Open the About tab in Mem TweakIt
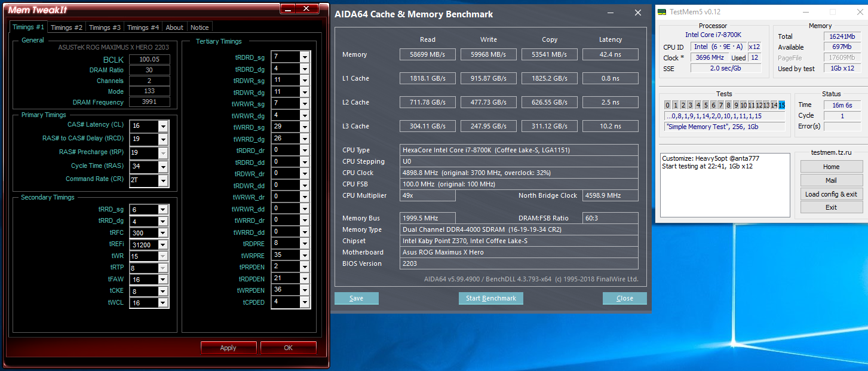Image resolution: width=868 pixels, height=371 pixels. pos(174,27)
